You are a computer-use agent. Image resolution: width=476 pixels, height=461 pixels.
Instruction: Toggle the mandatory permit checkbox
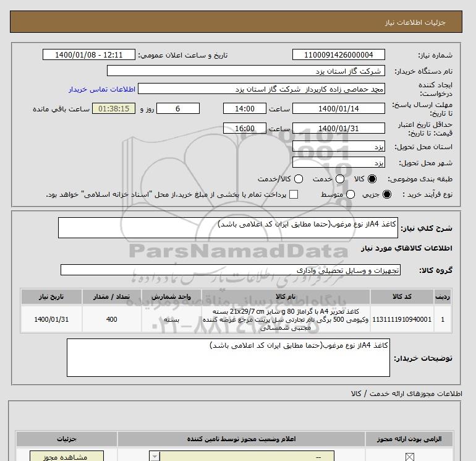409,457
